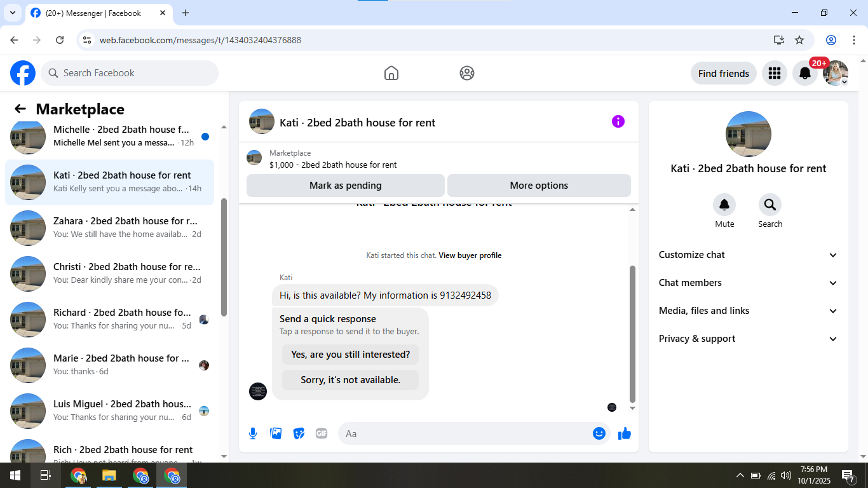
Task: Click the listing thumbnail in right panel
Action: 749,134
